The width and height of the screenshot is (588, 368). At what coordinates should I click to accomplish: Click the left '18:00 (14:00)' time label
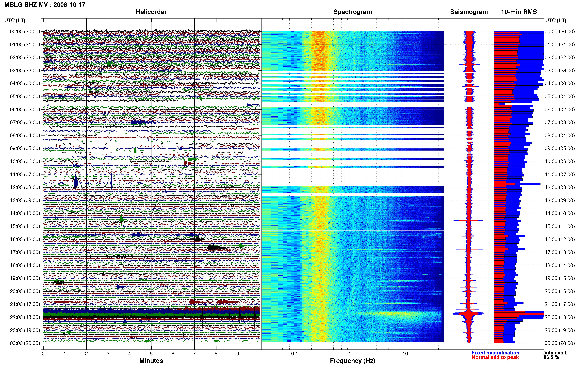coord(25,265)
